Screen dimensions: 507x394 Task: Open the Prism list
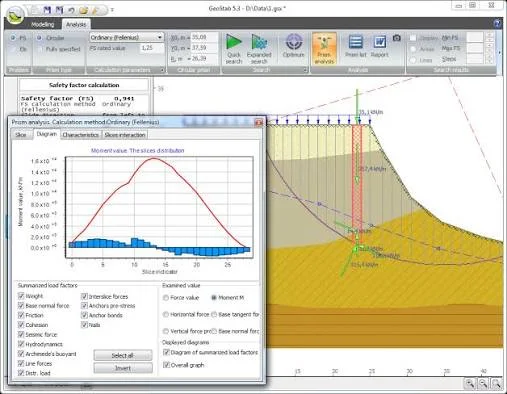pos(356,46)
